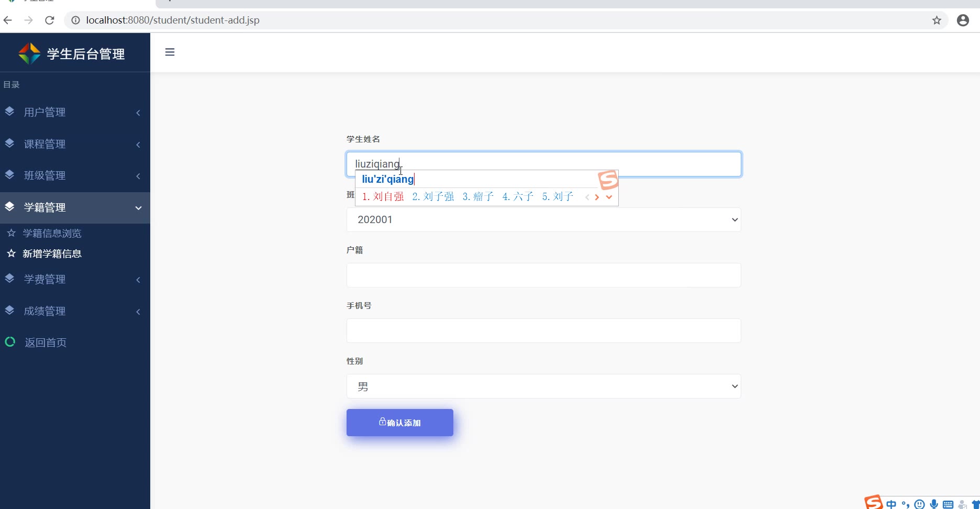Open the browser profile account icon
Image resolution: width=980 pixels, height=509 pixels.
963,20
